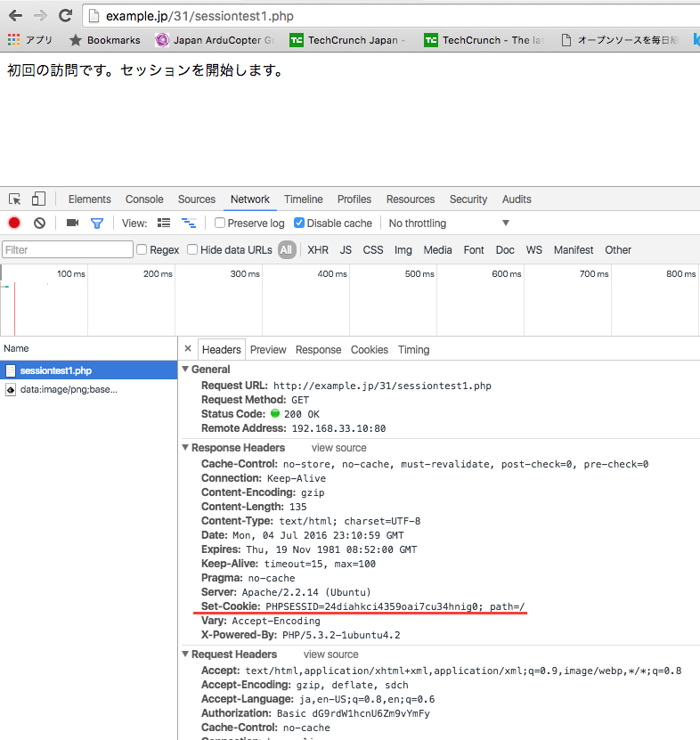Filter requests by JS
Screen dimensions: 700x740
346,249
